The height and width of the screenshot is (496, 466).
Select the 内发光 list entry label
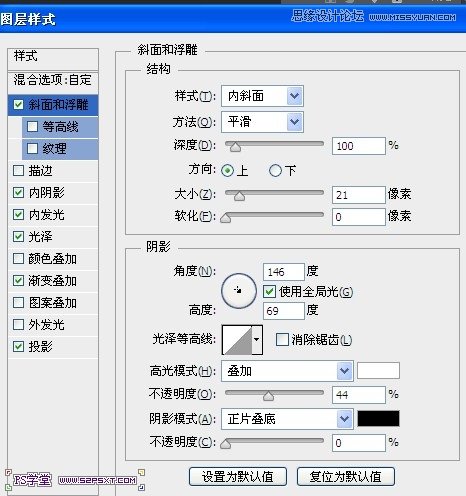(47, 215)
